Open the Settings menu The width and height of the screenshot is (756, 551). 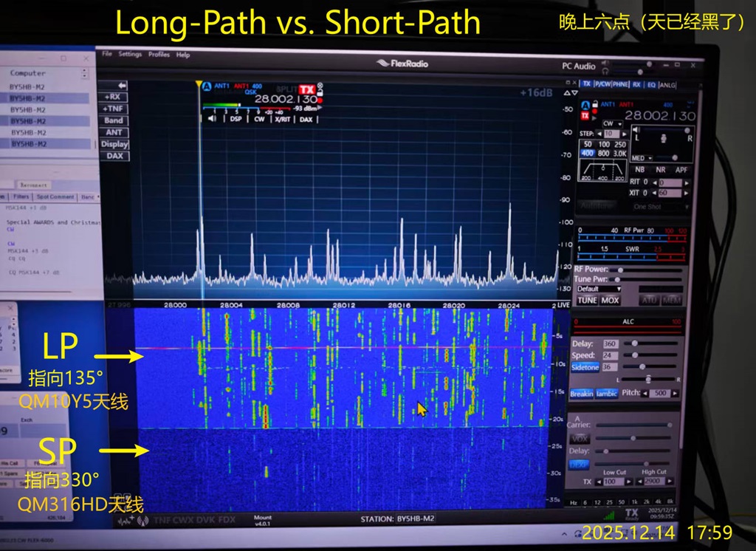click(x=130, y=55)
